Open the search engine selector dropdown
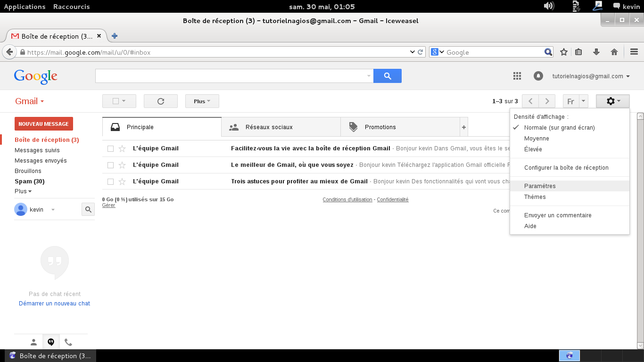This screenshot has width=644, height=362. point(438,52)
